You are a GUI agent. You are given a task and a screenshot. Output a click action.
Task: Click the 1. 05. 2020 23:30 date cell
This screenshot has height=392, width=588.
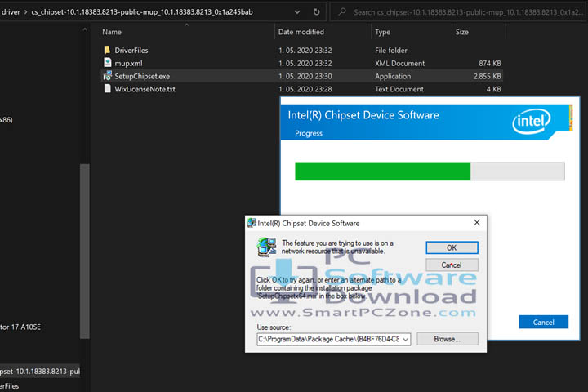305,76
